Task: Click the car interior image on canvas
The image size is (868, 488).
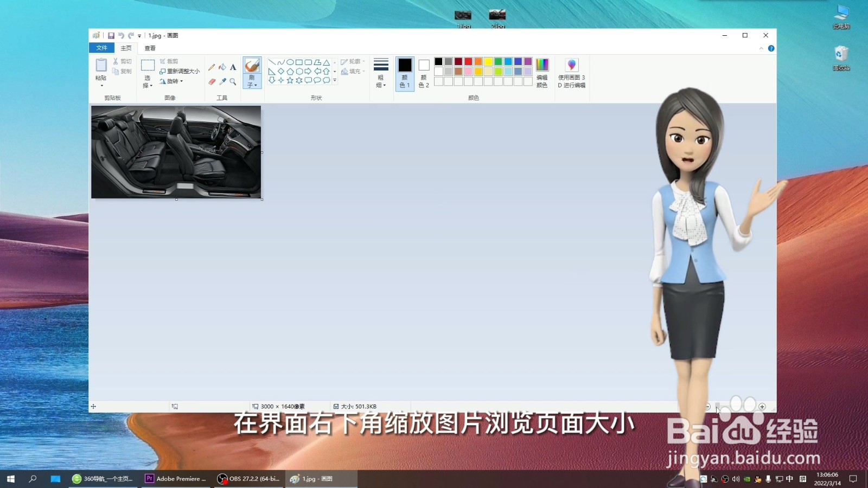Action: pos(176,152)
